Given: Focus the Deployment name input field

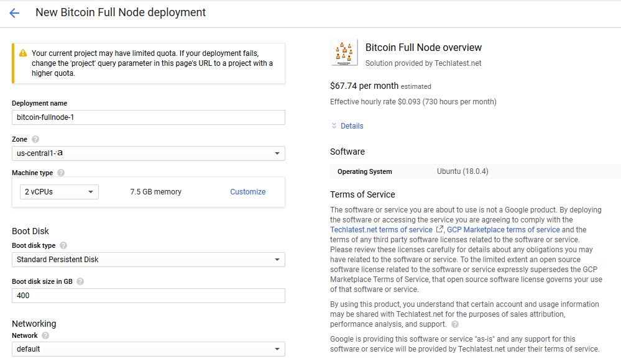Looking at the screenshot, I should [x=149, y=117].
